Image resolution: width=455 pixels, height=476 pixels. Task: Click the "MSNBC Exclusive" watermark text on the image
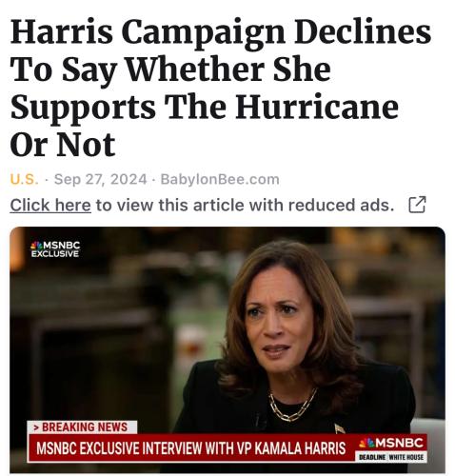pyautogui.click(x=55, y=249)
